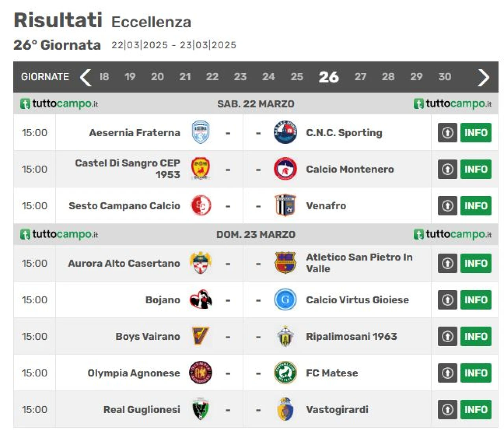The height and width of the screenshot is (434, 504).
Task: Go to previous giornate with left chevron
Action: pyautogui.click(x=85, y=77)
